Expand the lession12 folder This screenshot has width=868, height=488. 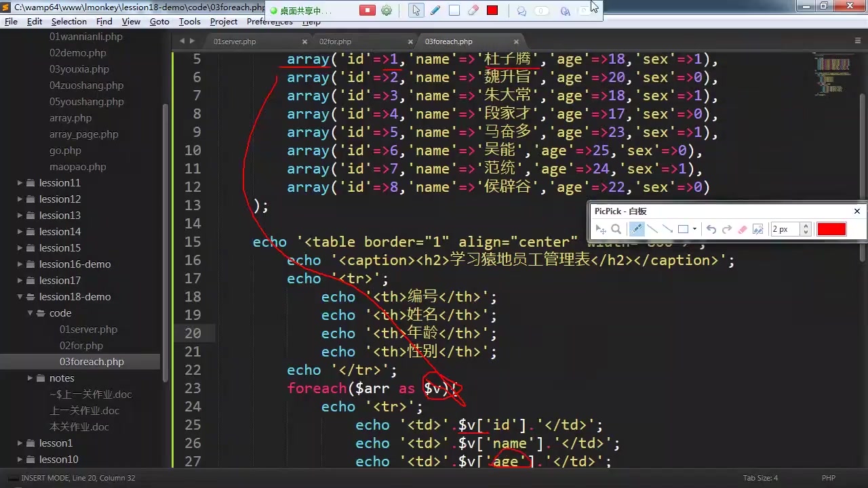tap(20, 199)
